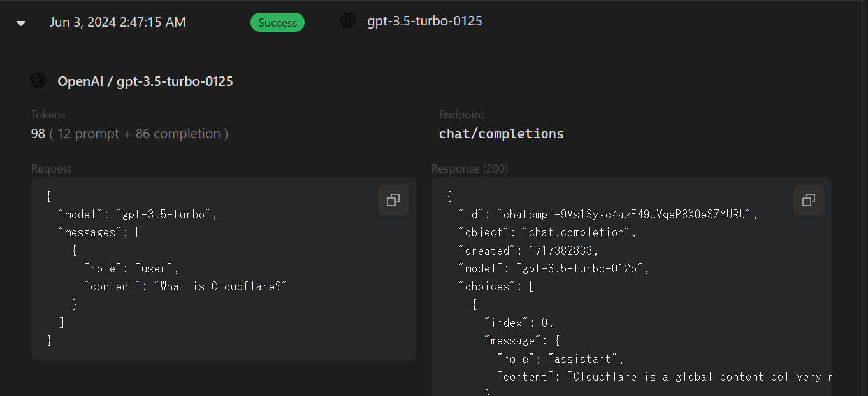Click the OpenAI / gpt-3.5-turbo-0125 title
This screenshot has height=396, width=868.
coord(145,81)
